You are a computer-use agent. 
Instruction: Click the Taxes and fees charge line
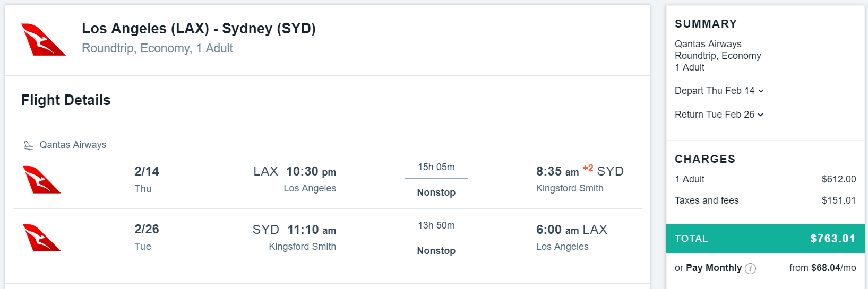pos(707,200)
